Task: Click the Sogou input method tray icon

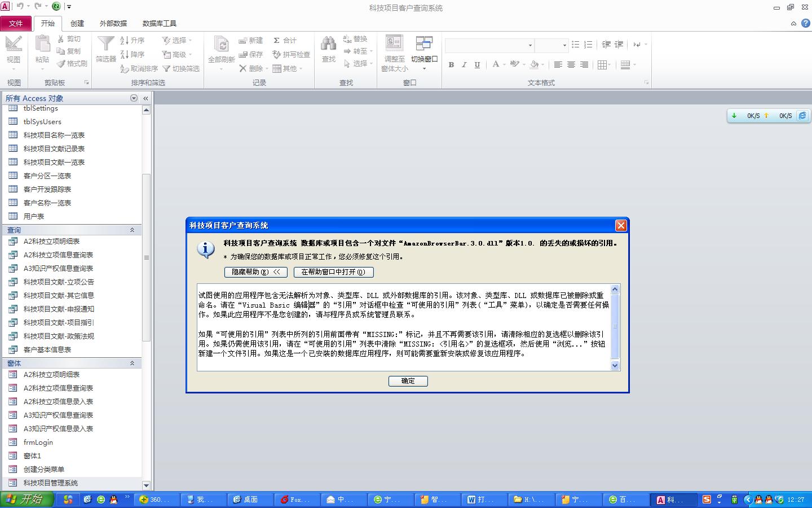Action: pos(707,500)
